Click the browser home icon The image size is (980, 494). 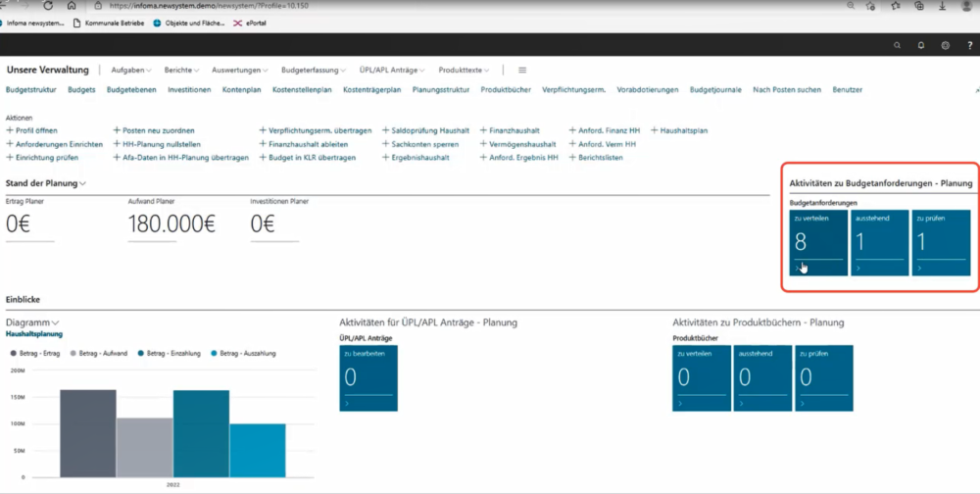click(73, 5)
